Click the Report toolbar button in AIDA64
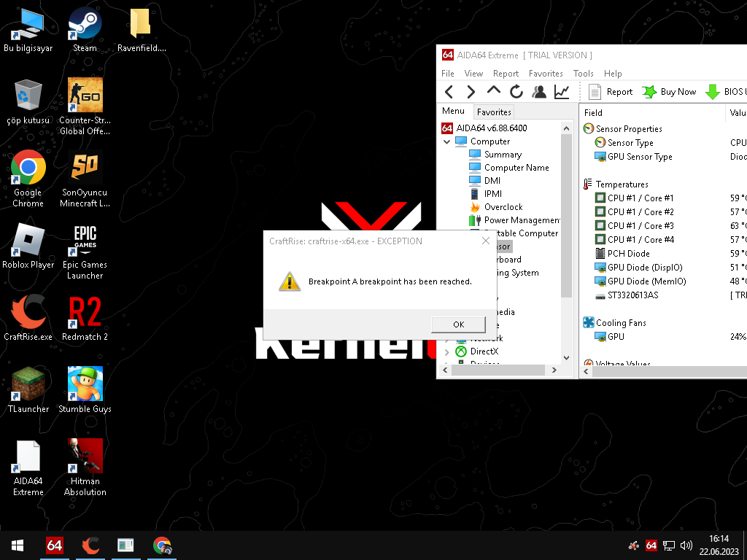This screenshot has width=747, height=560. point(611,91)
